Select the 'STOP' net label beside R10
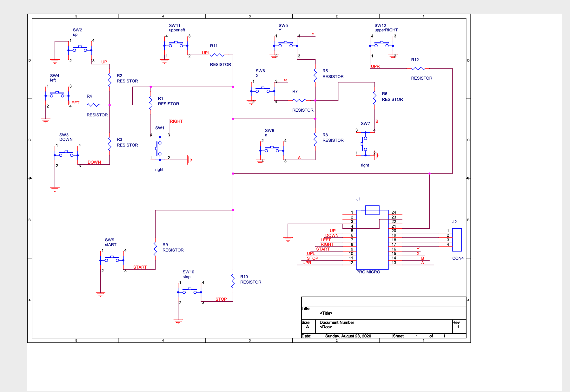This screenshot has width=570, height=392. [x=221, y=299]
